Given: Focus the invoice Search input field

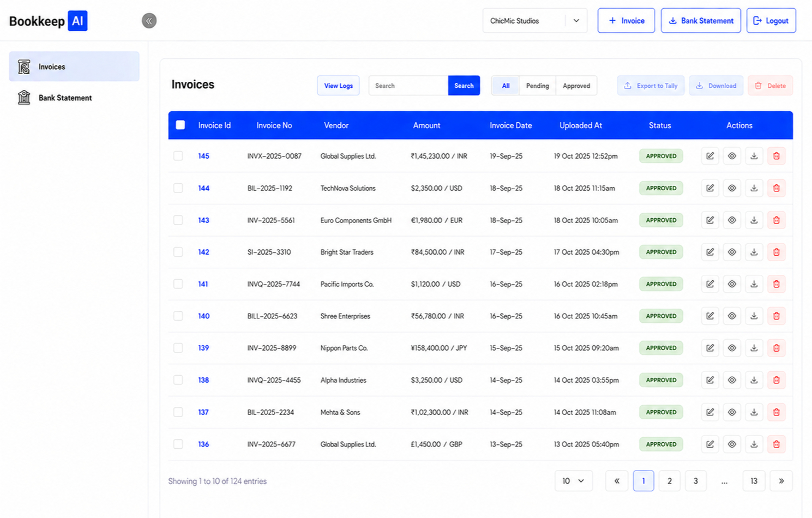Looking at the screenshot, I should tap(408, 86).
